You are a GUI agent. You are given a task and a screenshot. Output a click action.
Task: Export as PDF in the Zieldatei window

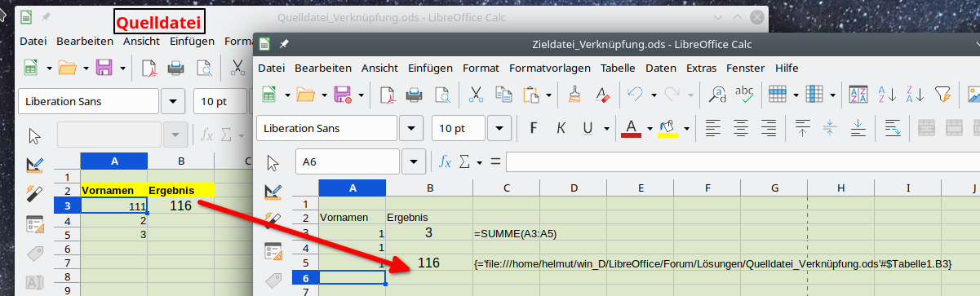click(x=388, y=95)
